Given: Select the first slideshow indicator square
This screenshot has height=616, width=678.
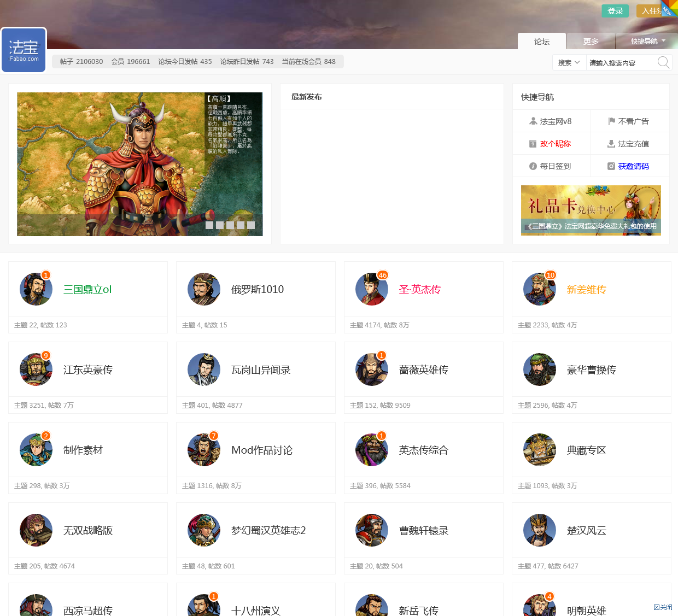Looking at the screenshot, I should tap(209, 225).
